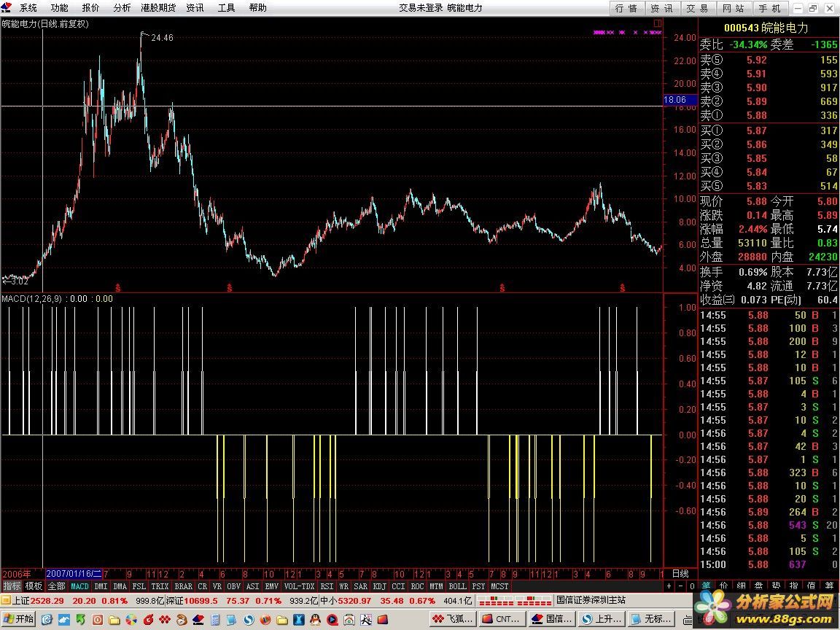Switch to BRAR indicator tab

point(183,586)
